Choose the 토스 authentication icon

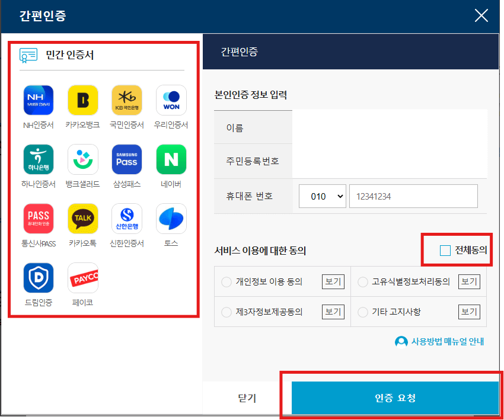[171, 219]
